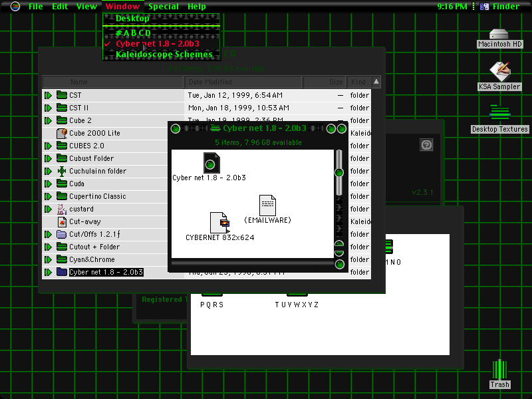Select the P Q R S folder label

coord(211,305)
